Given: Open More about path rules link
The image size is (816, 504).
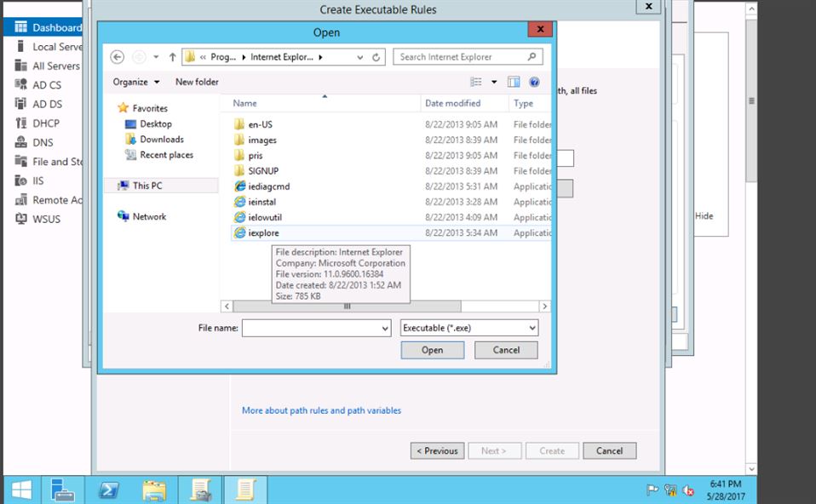Looking at the screenshot, I should coord(321,410).
